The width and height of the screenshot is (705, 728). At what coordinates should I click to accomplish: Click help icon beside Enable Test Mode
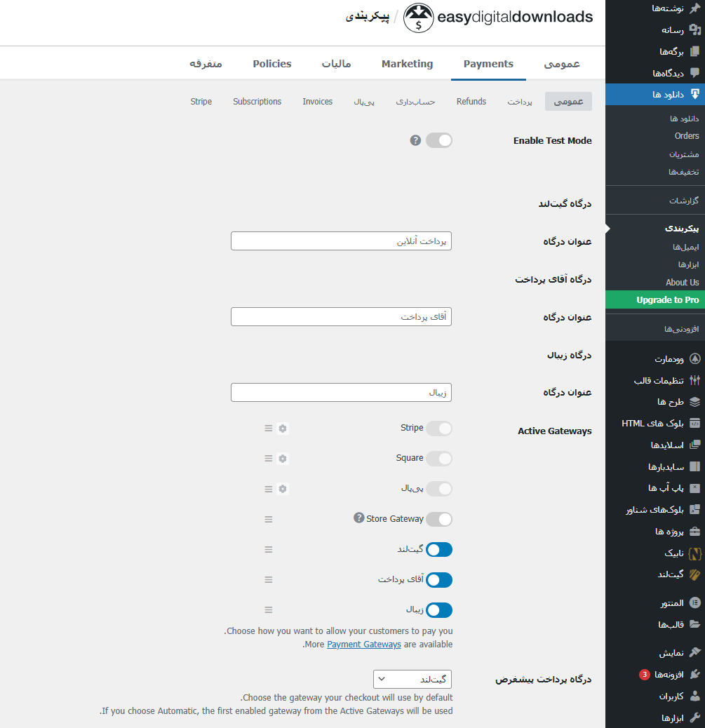[415, 140]
